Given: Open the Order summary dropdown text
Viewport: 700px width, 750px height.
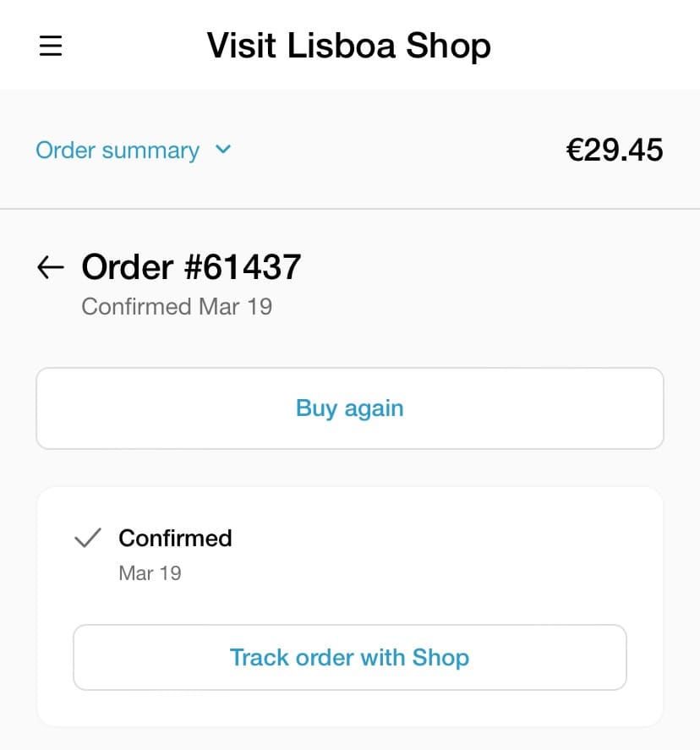Looking at the screenshot, I should [x=118, y=151].
